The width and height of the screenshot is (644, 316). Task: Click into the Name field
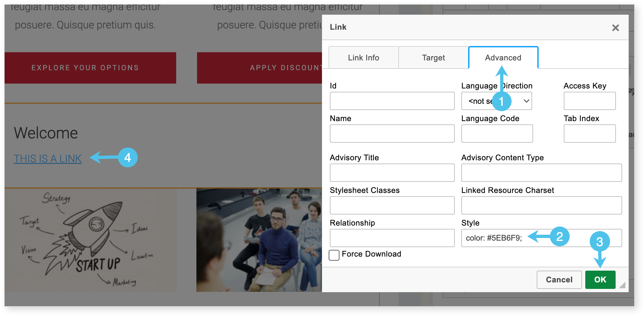coord(392,134)
